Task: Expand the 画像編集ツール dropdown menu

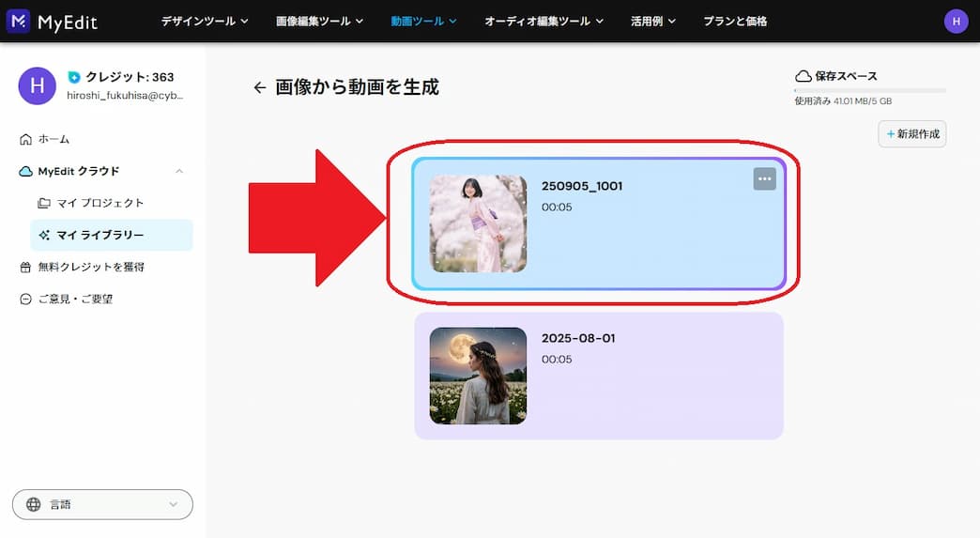Action: 319,21
